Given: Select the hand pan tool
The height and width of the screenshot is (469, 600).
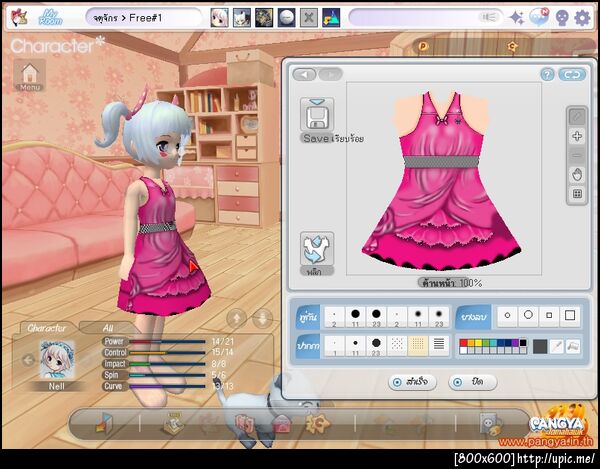Looking at the screenshot, I should pos(577,175).
